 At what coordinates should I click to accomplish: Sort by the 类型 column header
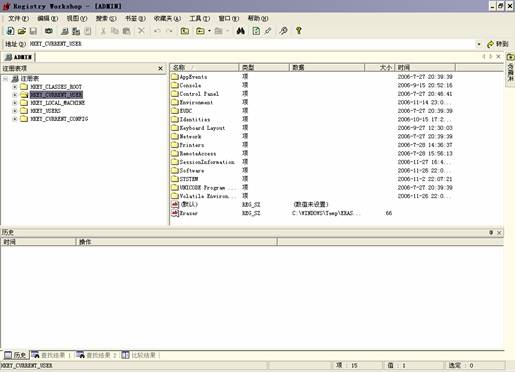(264, 68)
